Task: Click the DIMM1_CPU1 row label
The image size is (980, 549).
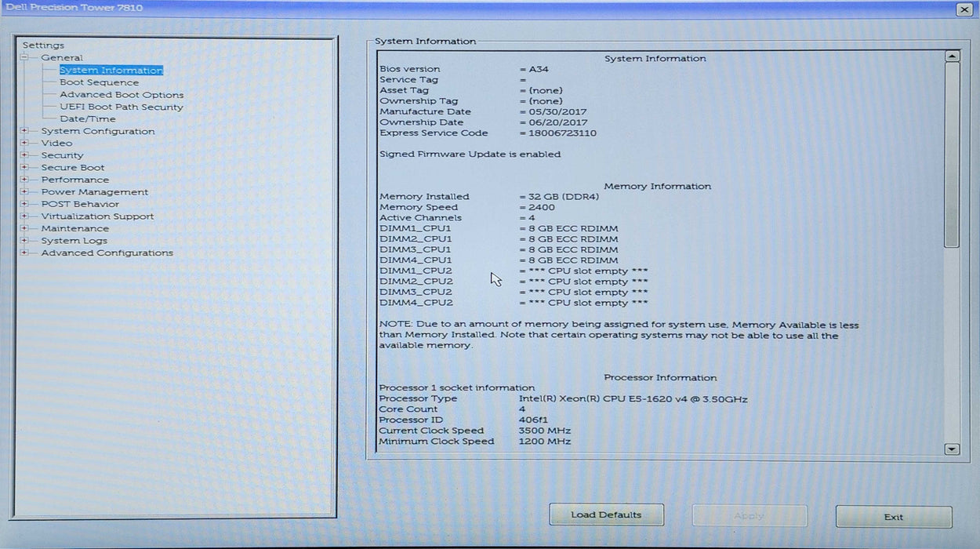Action: pos(416,229)
